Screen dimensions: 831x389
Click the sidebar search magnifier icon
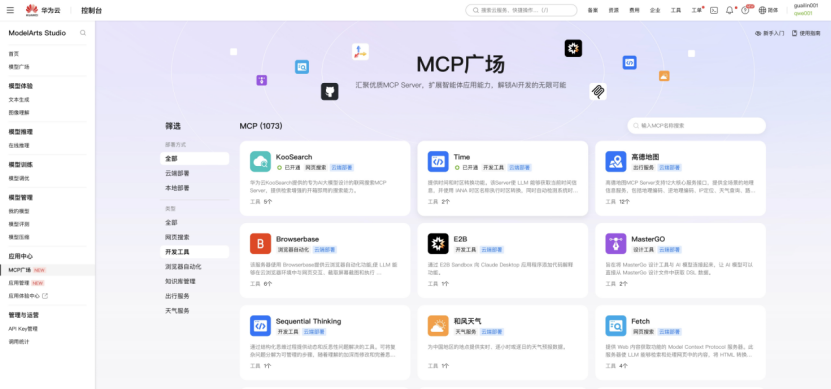[x=83, y=33]
